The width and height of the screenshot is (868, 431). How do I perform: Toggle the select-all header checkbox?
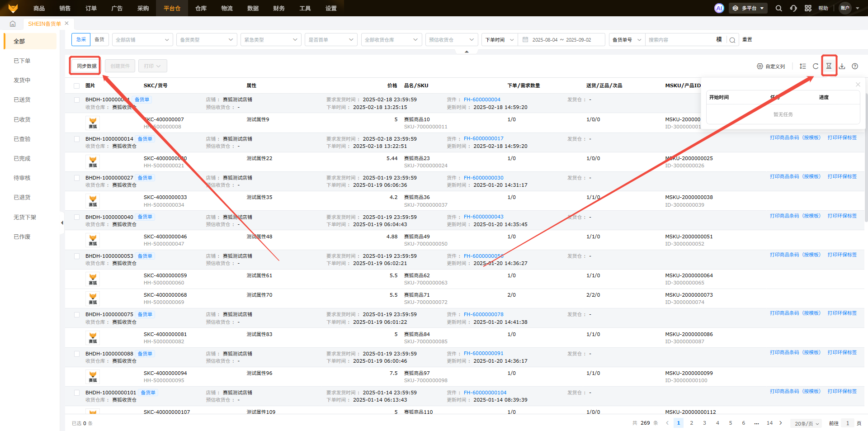point(76,86)
